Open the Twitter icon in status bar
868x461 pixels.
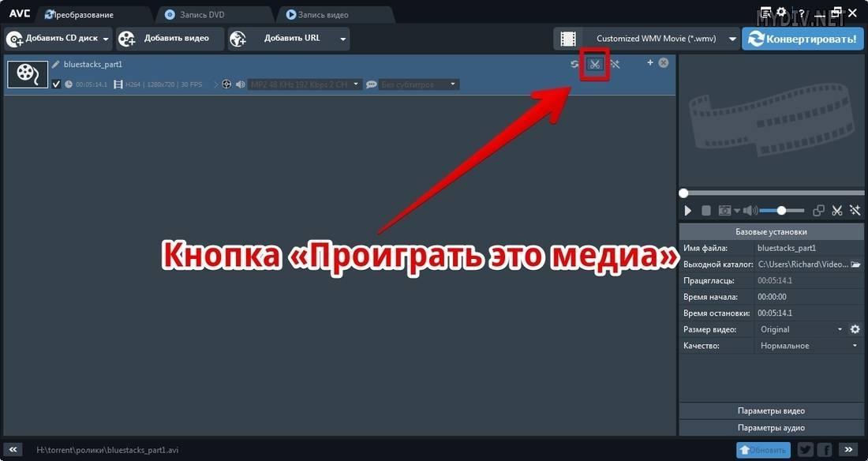(805, 450)
